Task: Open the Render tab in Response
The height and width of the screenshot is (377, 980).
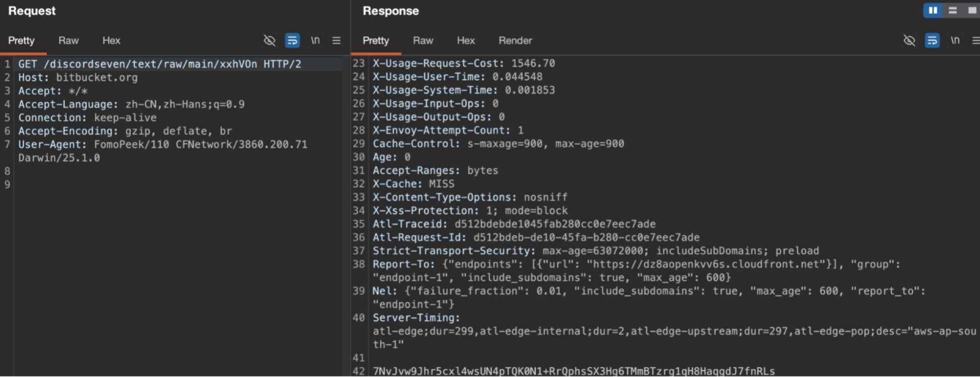Action: 515,41
